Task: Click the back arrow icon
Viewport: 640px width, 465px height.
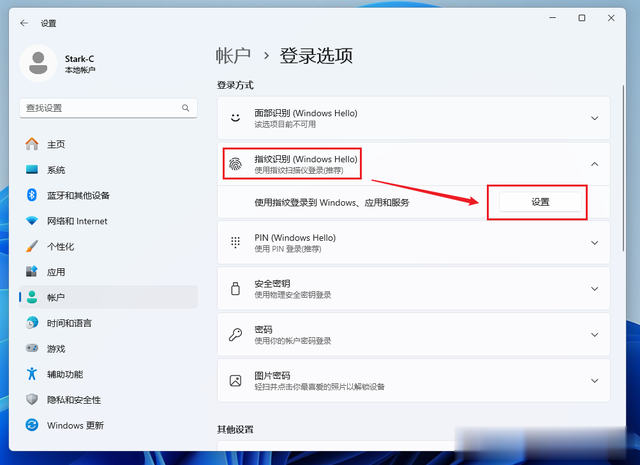Action: point(24,23)
